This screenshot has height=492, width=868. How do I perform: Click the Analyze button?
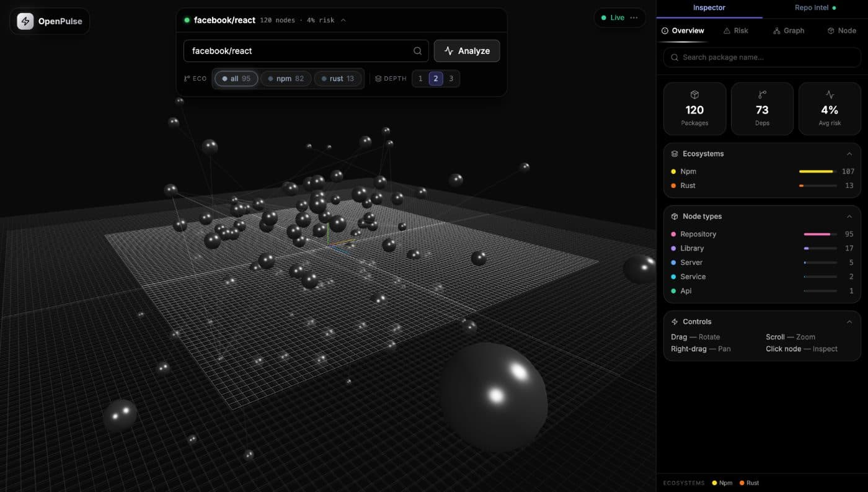(x=467, y=51)
